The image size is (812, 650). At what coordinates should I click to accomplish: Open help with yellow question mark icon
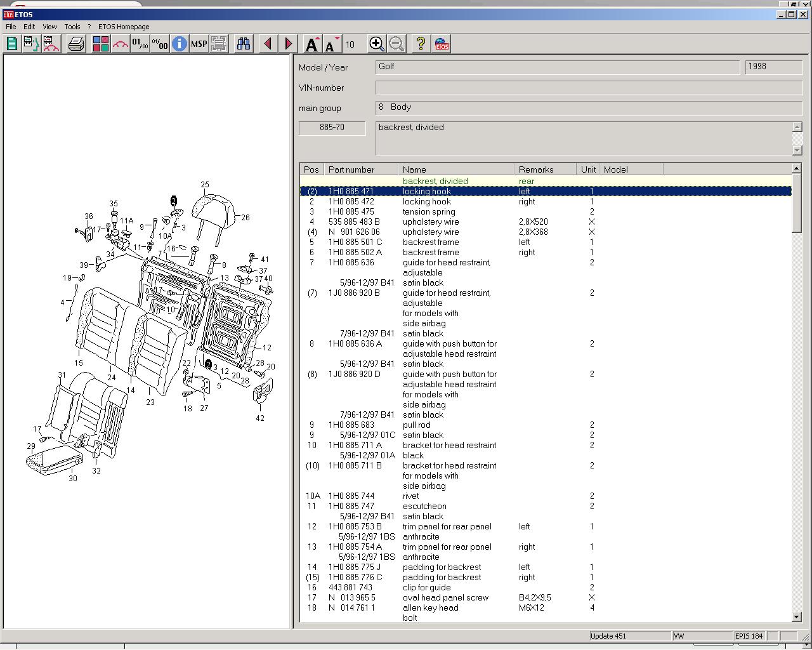pyautogui.click(x=420, y=44)
